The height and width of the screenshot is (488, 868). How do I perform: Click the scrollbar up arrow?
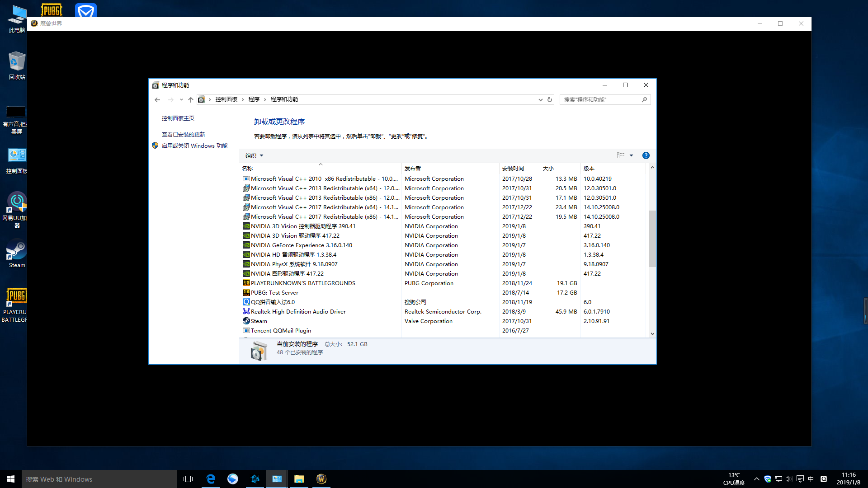coord(652,167)
